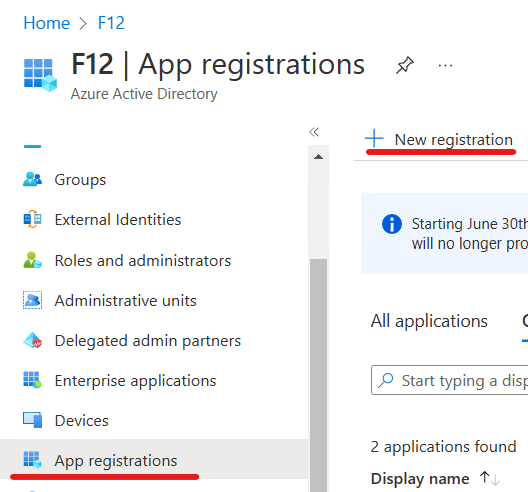Click the Display name sort arrows

(490, 479)
